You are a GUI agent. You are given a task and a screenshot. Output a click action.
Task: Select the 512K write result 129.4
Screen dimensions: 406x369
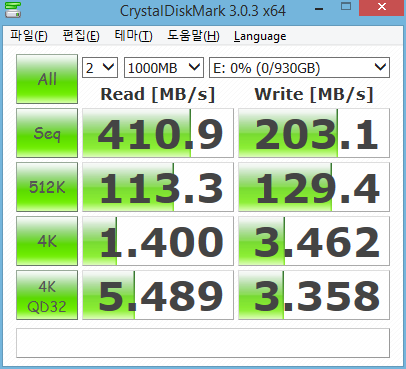click(314, 187)
